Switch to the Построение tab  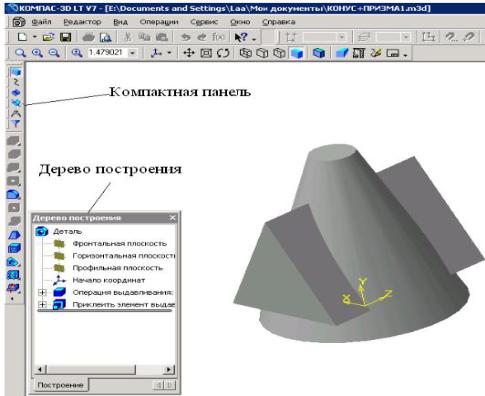click(x=61, y=385)
